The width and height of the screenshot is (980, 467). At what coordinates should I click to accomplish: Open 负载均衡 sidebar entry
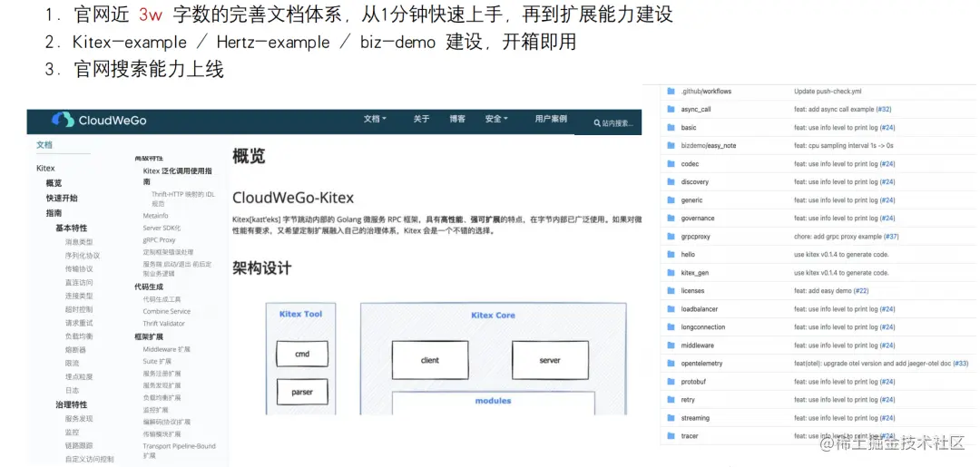click(x=79, y=336)
